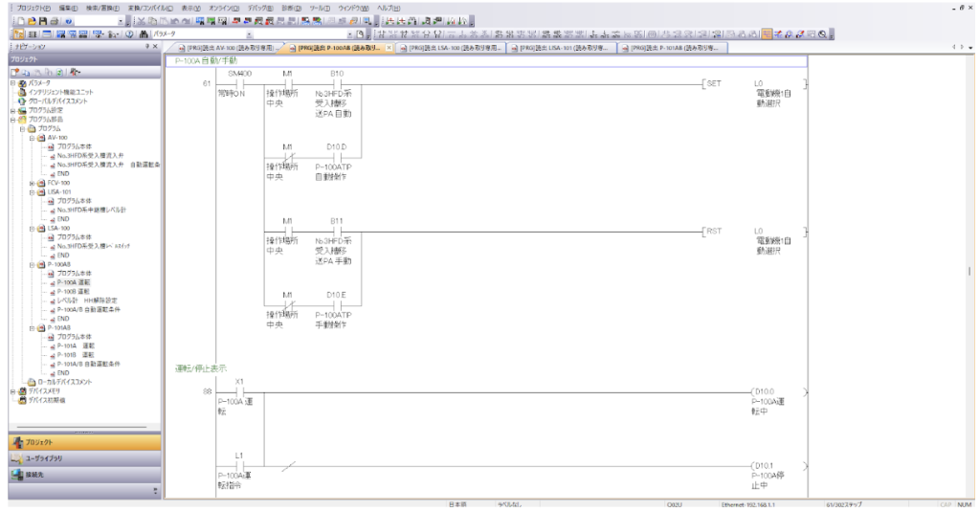Select P-101A 運転 in project tree
Viewport: 980px width, 512px height.
76,345
